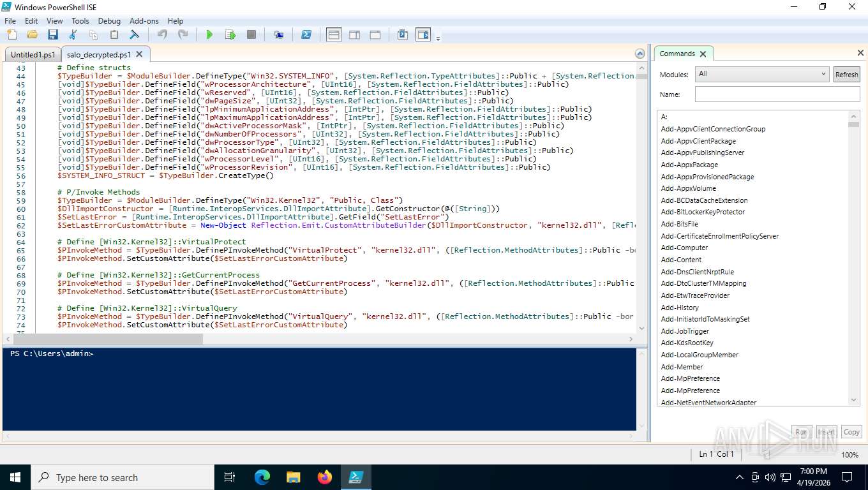Open Task View on taskbar
Viewport: 868px width, 490px height.
point(230,477)
